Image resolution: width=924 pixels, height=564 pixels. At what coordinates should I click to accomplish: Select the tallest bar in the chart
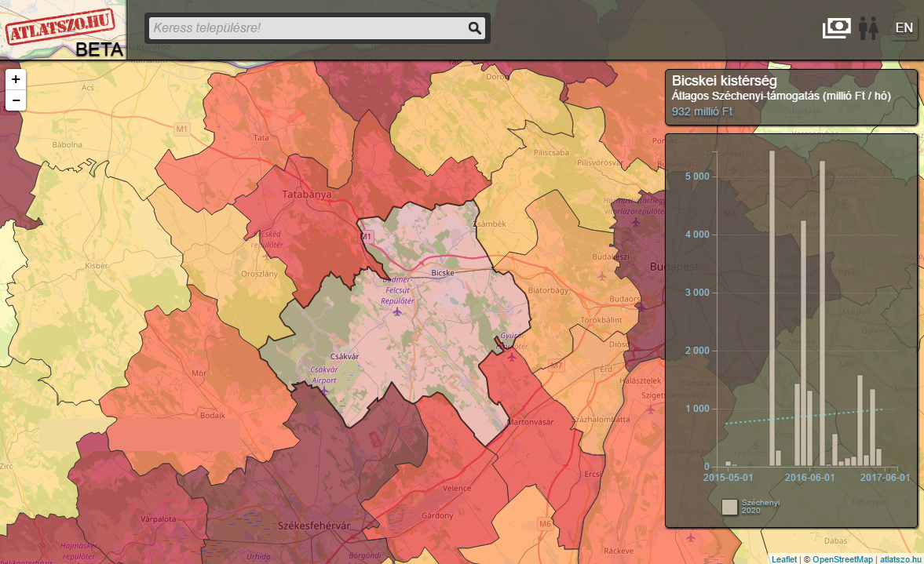pyautogui.click(x=772, y=307)
